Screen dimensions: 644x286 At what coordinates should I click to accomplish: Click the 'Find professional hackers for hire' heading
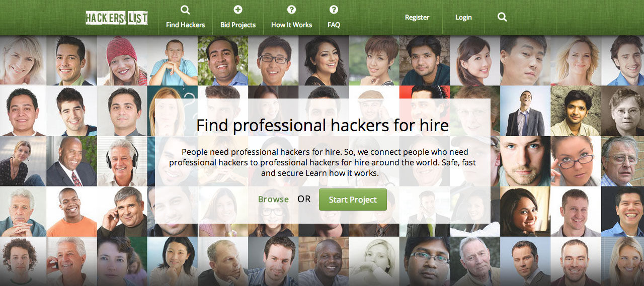(323, 125)
